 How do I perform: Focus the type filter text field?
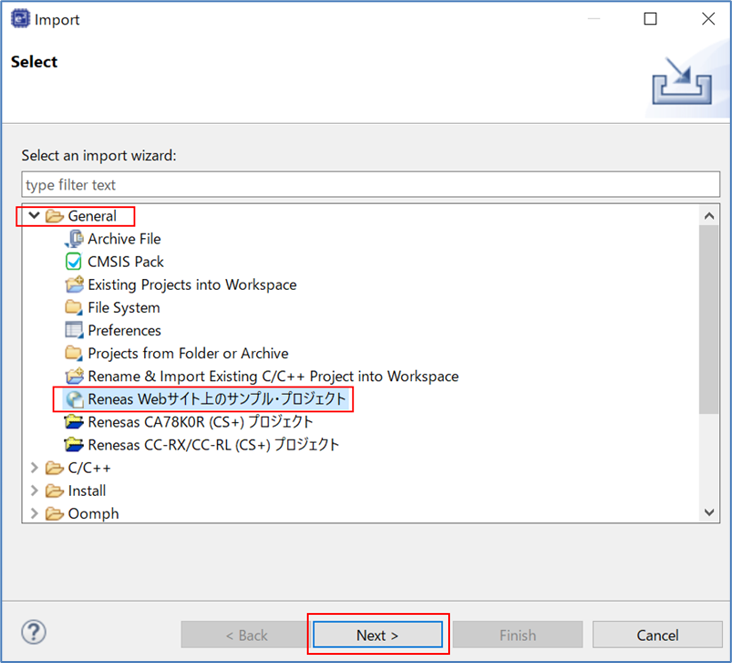click(370, 185)
